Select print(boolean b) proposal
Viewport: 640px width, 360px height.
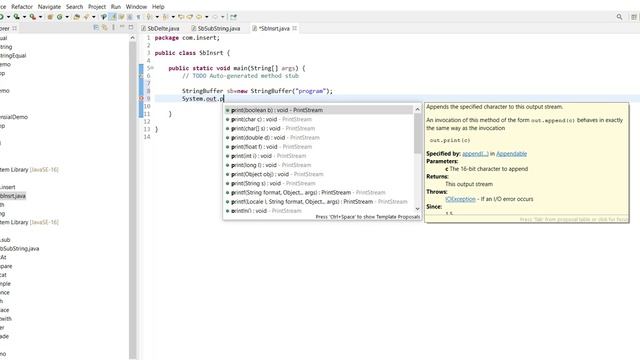coord(319,110)
